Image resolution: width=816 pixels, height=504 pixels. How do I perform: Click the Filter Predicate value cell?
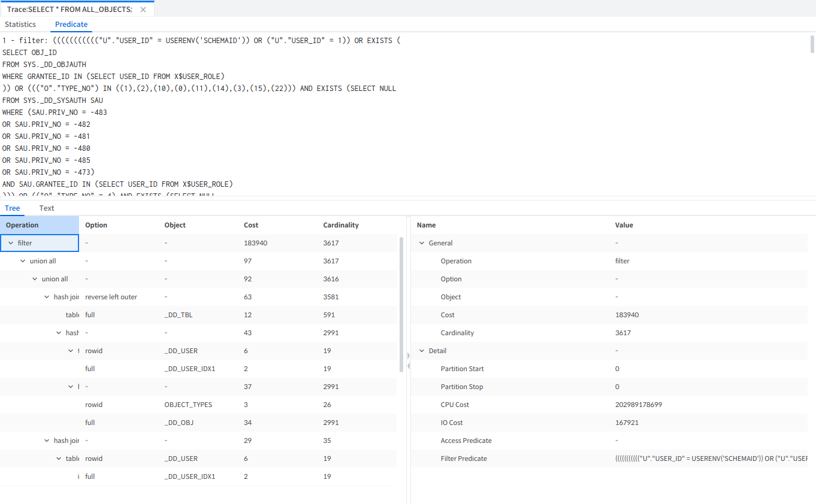click(x=710, y=459)
